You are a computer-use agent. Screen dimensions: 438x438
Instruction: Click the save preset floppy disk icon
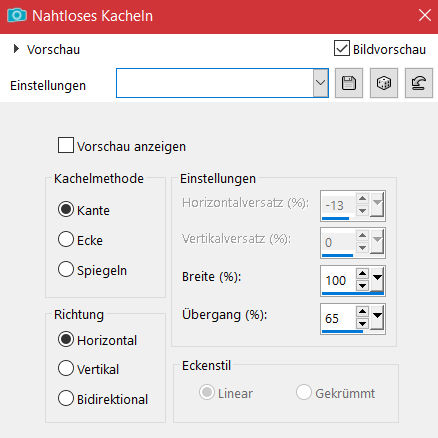(x=349, y=83)
